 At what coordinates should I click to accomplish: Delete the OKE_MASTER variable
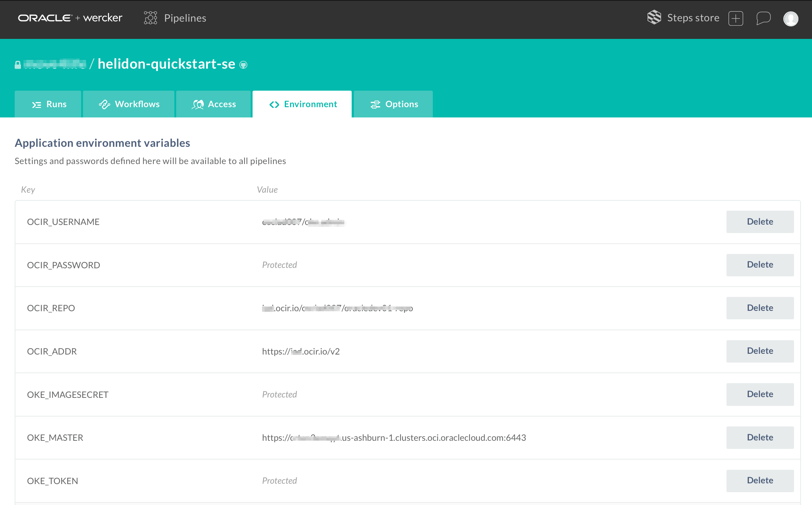pyautogui.click(x=760, y=437)
